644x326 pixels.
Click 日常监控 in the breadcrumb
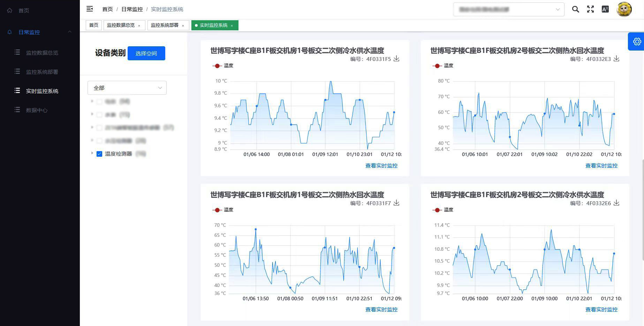pyautogui.click(x=132, y=9)
